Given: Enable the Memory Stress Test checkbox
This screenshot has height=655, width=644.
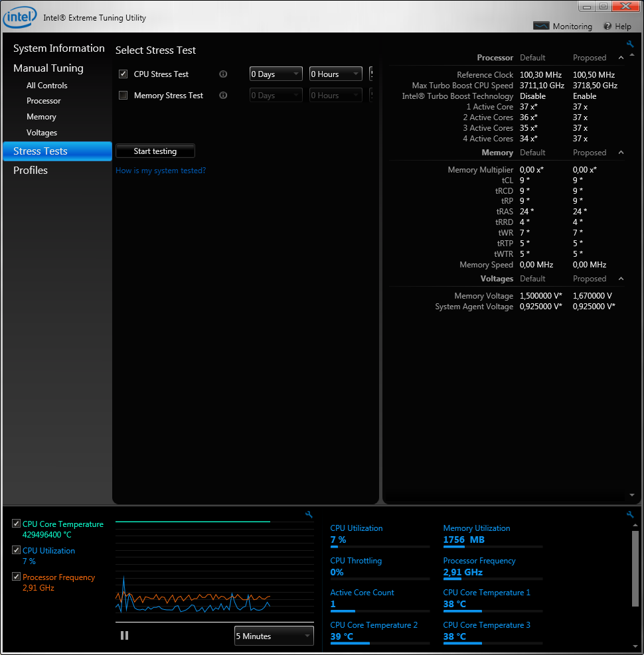Looking at the screenshot, I should click(x=123, y=96).
